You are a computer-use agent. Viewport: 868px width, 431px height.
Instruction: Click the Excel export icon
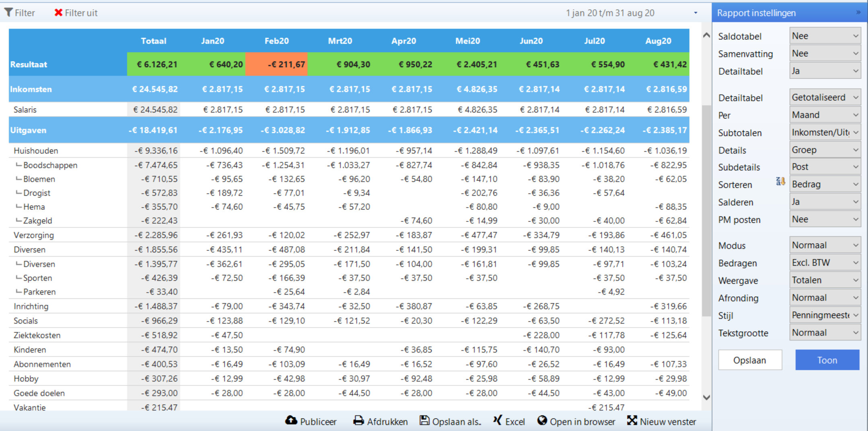tap(498, 421)
